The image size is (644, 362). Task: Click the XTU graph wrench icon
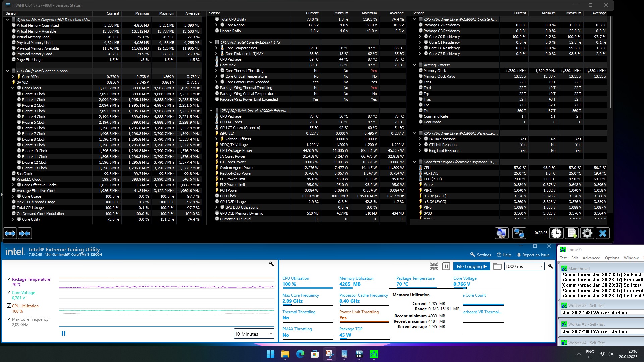(272, 264)
